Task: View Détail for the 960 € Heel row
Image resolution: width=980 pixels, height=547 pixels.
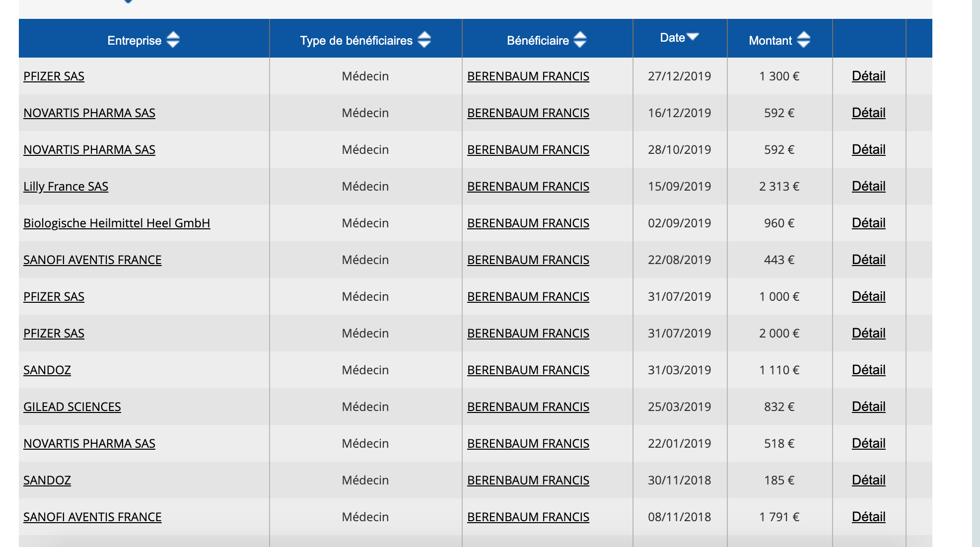Action: point(868,223)
